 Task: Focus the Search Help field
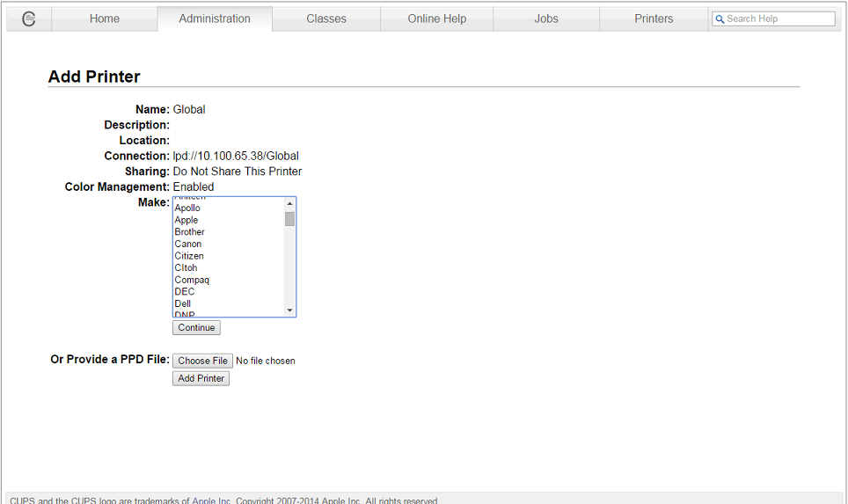[773, 19]
